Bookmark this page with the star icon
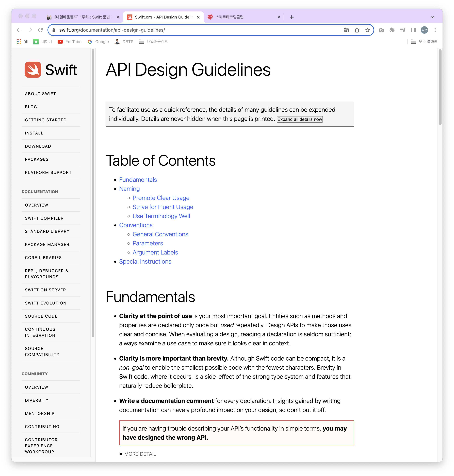454x476 pixels. [368, 30]
